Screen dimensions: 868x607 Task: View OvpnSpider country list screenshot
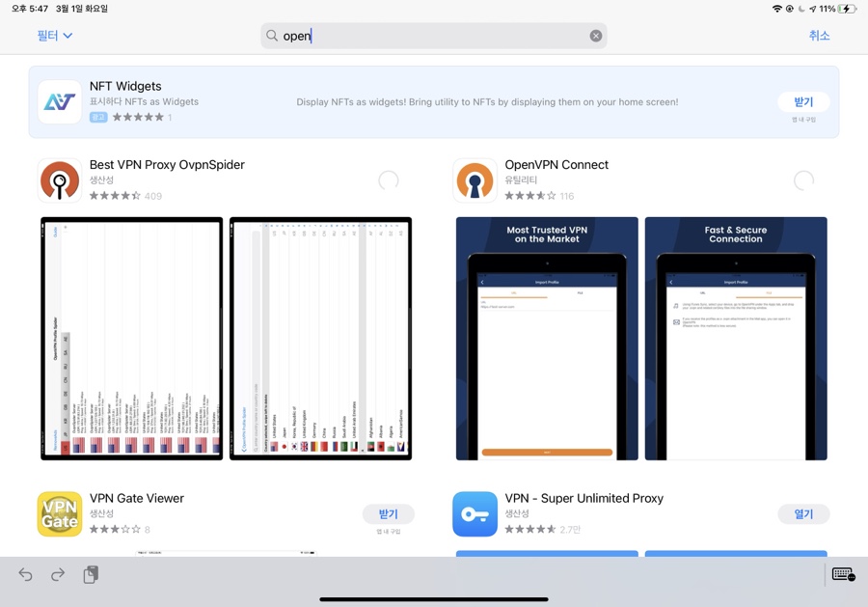tap(320, 339)
